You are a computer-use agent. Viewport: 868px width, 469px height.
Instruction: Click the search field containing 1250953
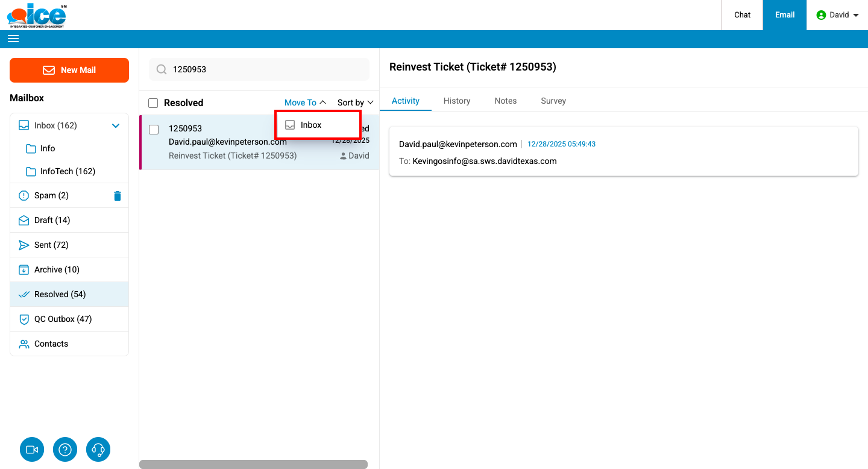coord(265,69)
